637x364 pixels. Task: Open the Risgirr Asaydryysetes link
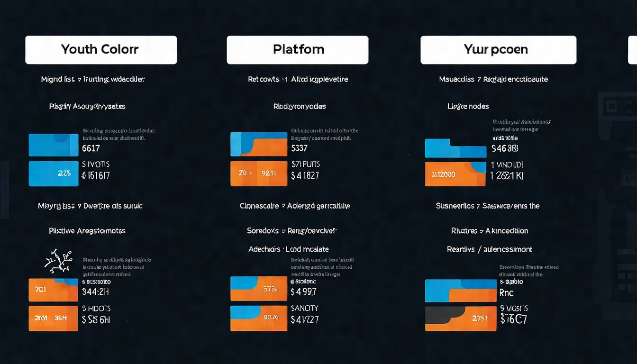coord(87,106)
